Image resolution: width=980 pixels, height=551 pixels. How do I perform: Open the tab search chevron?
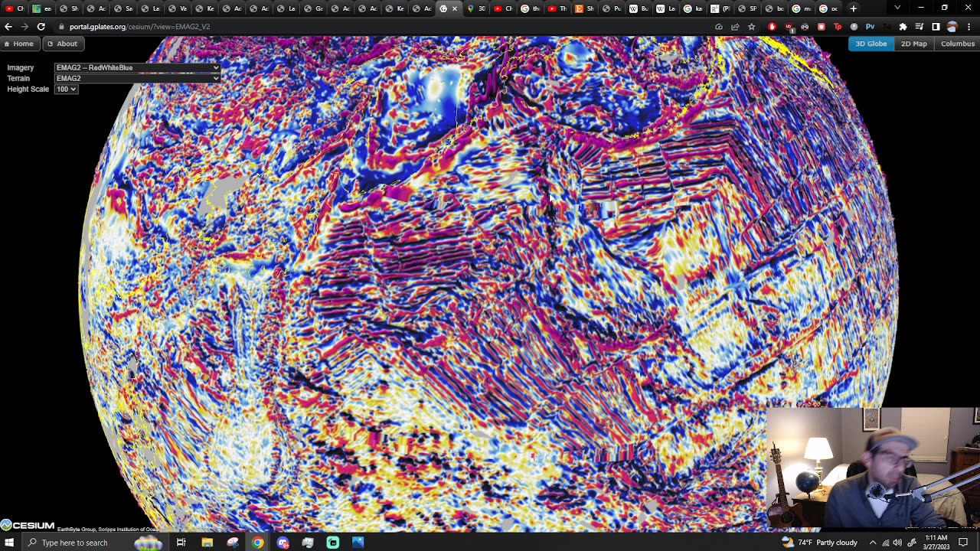[x=897, y=8]
